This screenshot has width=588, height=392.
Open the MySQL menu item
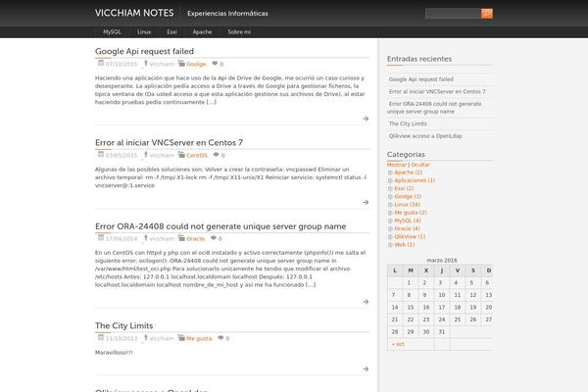click(x=112, y=32)
